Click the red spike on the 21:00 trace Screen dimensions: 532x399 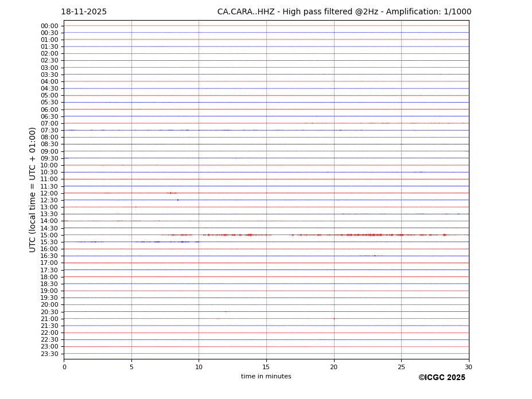(x=334, y=319)
